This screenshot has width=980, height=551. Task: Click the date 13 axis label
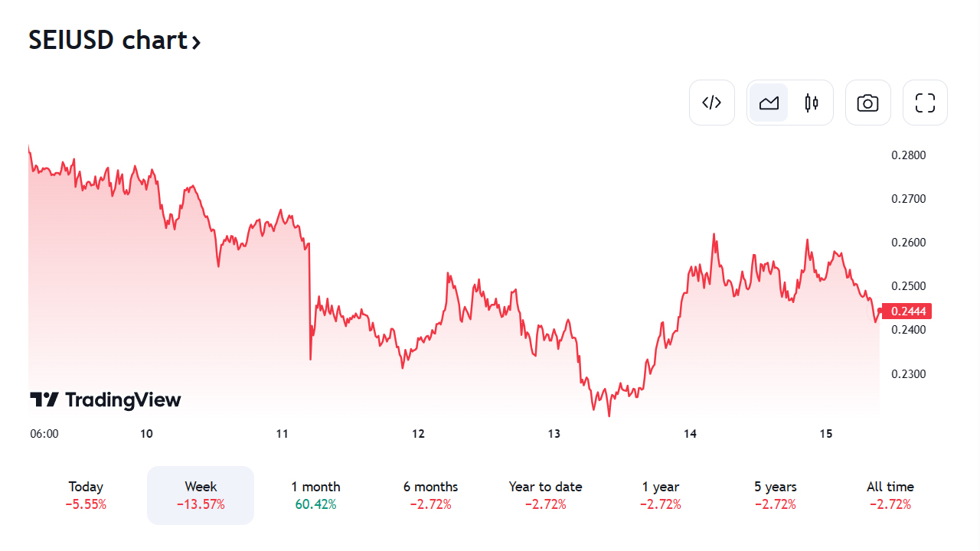click(554, 434)
